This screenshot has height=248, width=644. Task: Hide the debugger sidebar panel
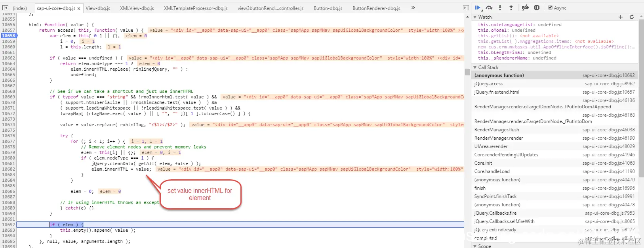466,8
